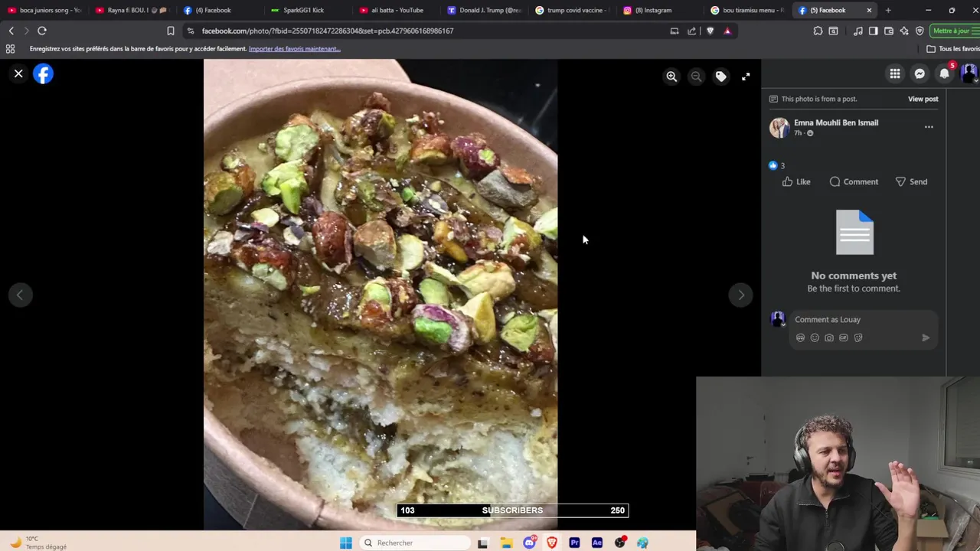Open Facebook notifications bell

click(x=944, y=73)
